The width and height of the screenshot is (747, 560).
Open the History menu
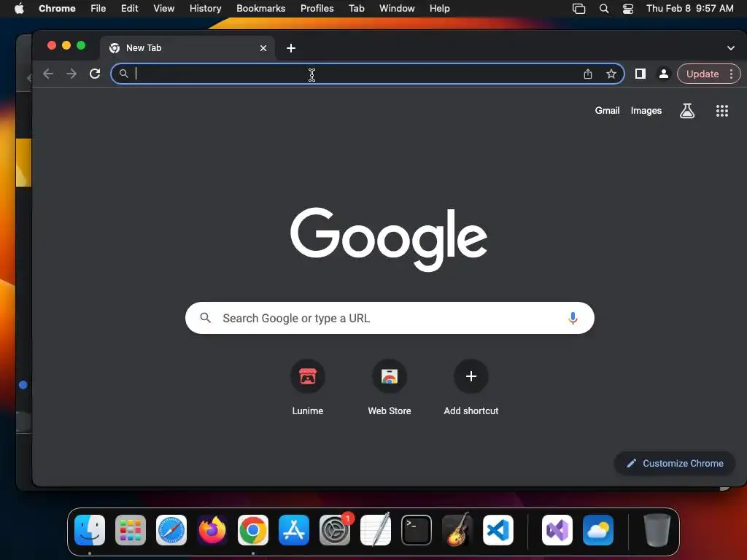coord(205,8)
